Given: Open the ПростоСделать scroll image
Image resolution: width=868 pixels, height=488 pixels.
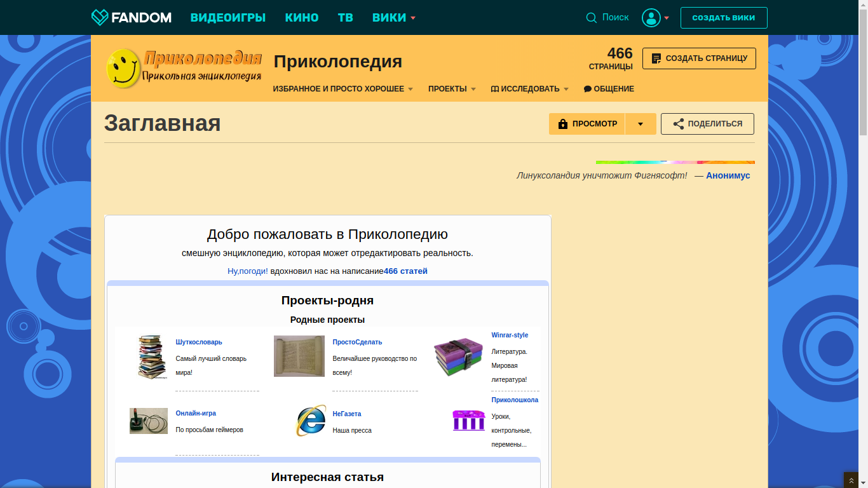Looking at the screenshot, I should (x=299, y=356).
